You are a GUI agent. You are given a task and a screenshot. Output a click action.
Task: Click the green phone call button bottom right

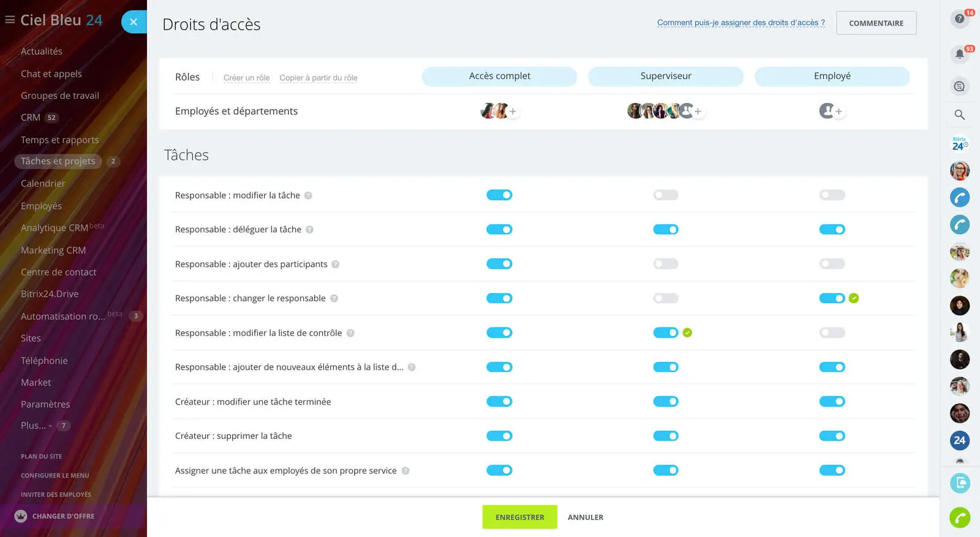click(959, 518)
